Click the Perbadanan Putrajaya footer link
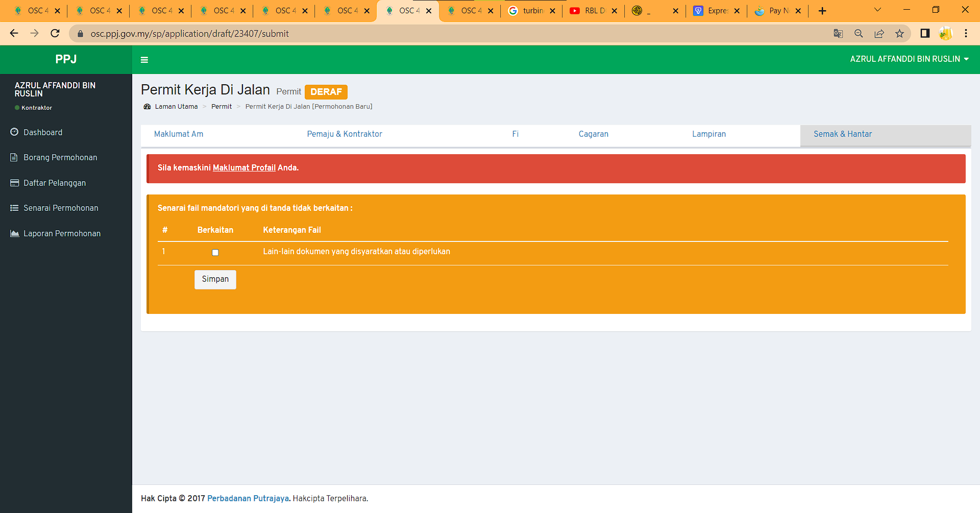This screenshot has width=980, height=513. 248,498
